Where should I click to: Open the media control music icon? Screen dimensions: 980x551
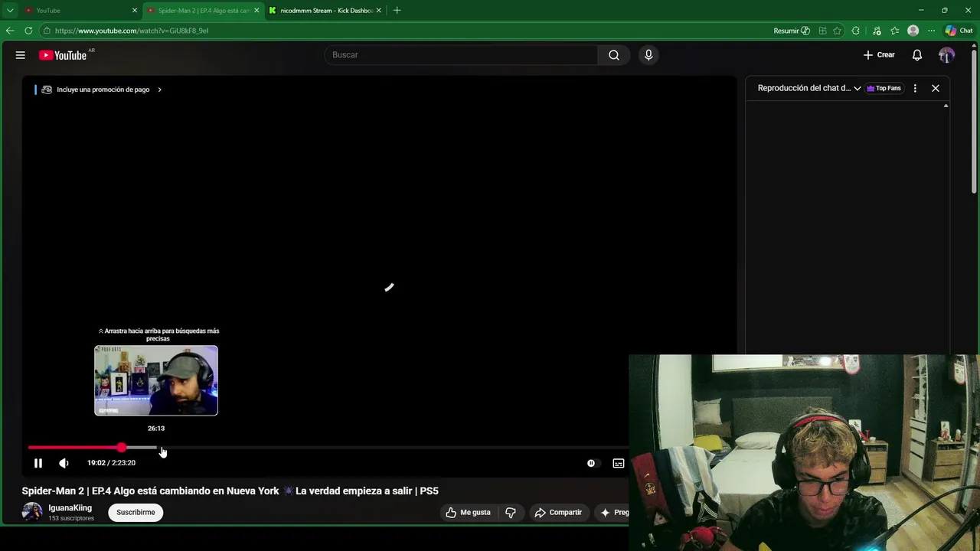pos(876,31)
